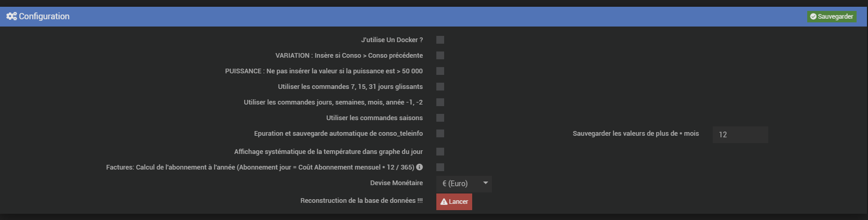The image size is (868, 220).
Task: Enable 7, 15, 31 jours glissants commands
Action: pos(440,87)
